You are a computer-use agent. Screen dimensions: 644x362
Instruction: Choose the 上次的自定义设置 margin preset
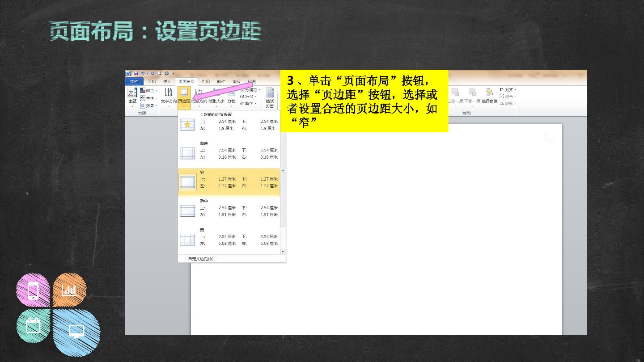click(229, 125)
